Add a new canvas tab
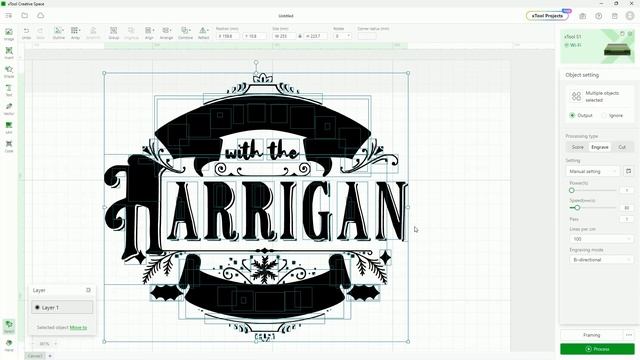Screen dimensions: 640x360 (x=50, y=356)
